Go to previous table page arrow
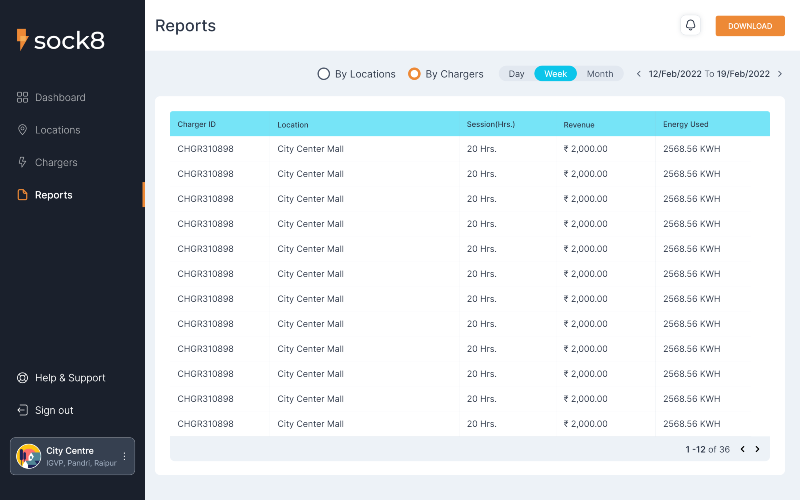The height and width of the screenshot is (500, 800). coord(743,449)
